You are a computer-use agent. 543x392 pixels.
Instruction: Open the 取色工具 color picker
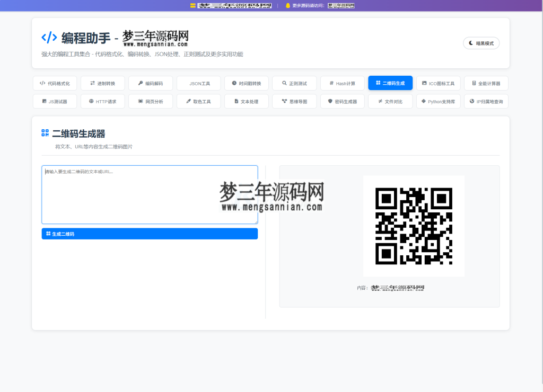[x=198, y=101]
